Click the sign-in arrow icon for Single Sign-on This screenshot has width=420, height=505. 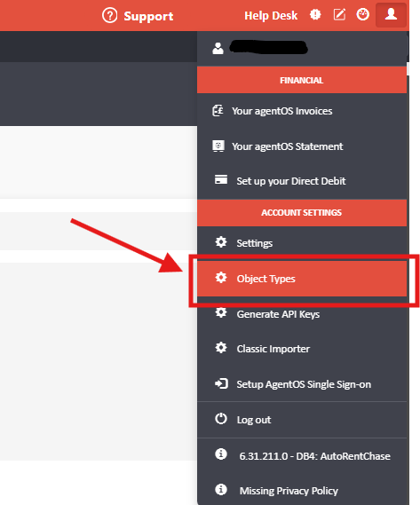(x=221, y=383)
